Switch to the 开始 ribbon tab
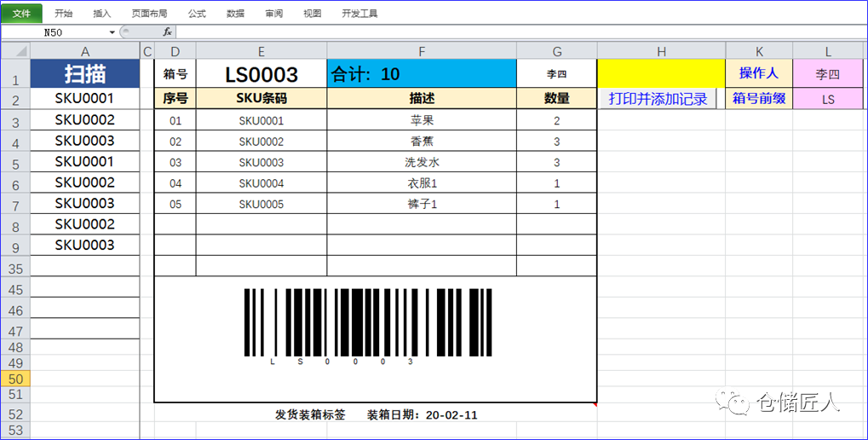The width and height of the screenshot is (868, 440). point(64,14)
